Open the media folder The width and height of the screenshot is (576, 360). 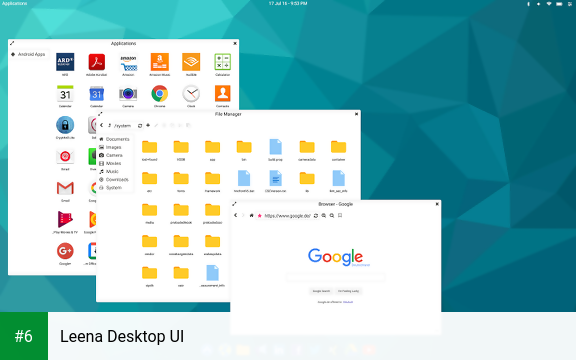tap(150, 210)
